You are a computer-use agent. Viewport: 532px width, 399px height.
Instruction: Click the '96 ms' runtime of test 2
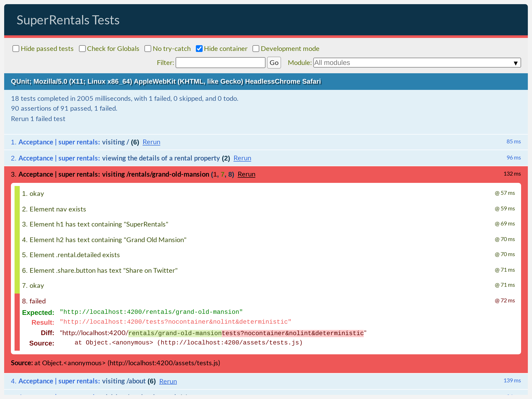coord(514,158)
